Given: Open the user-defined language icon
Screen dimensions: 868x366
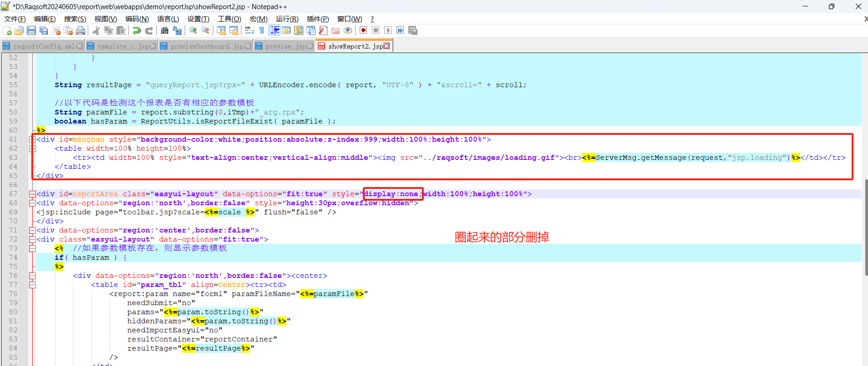Looking at the screenshot, I should click(286, 30).
